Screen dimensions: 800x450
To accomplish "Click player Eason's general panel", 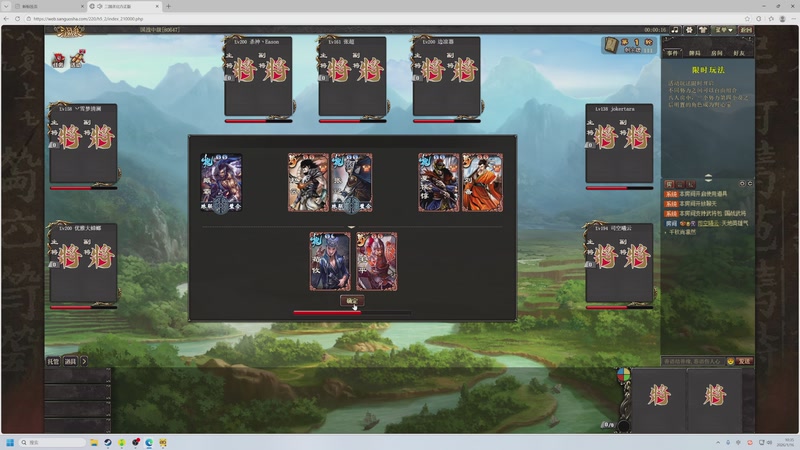I will [258, 77].
